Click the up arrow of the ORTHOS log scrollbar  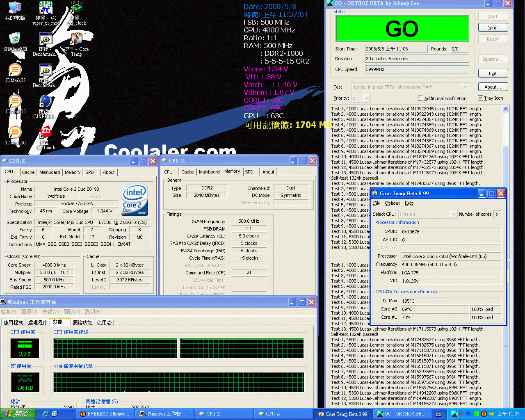(506, 109)
